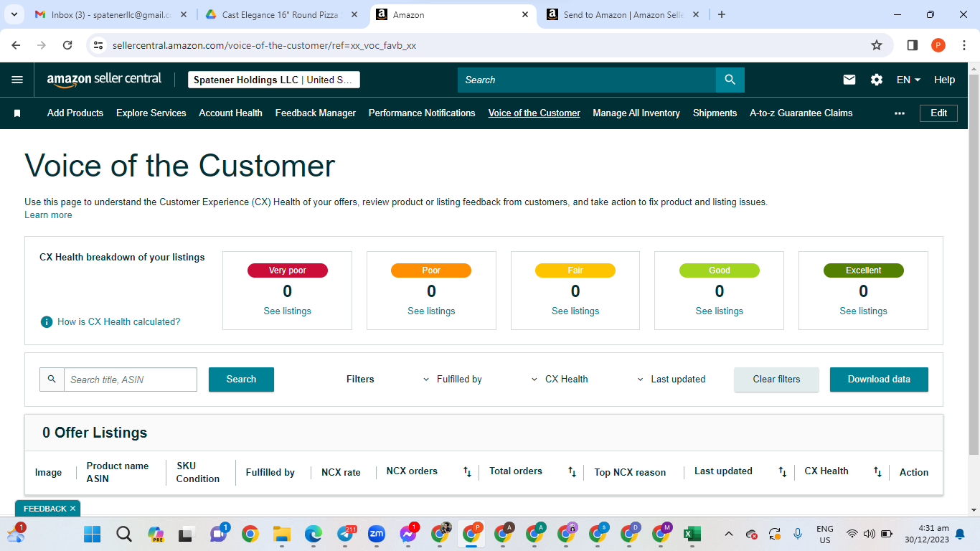Open Help in the header
Screen dimensions: 980x551
pos(944,80)
